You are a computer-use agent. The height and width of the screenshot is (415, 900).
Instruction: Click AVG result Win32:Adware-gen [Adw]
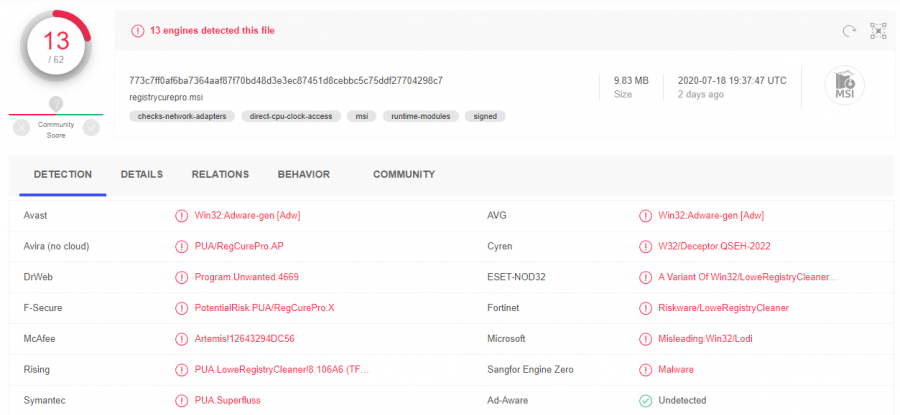point(711,216)
